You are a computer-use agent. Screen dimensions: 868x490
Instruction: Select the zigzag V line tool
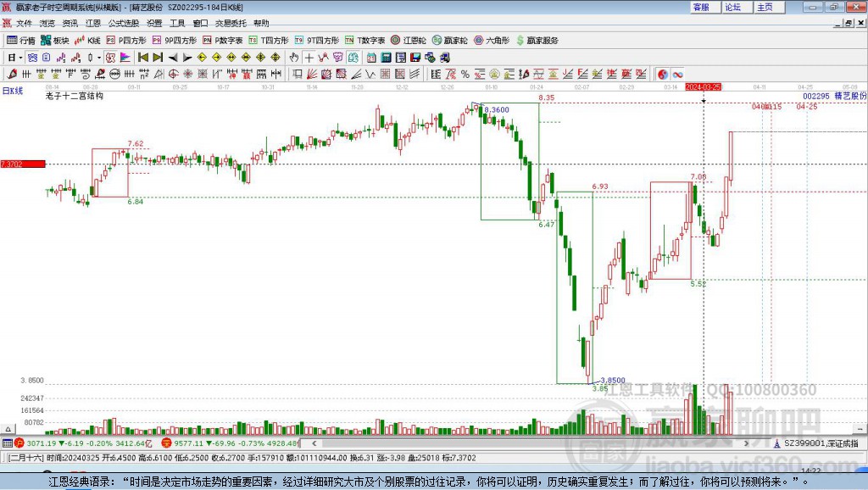click(x=370, y=75)
